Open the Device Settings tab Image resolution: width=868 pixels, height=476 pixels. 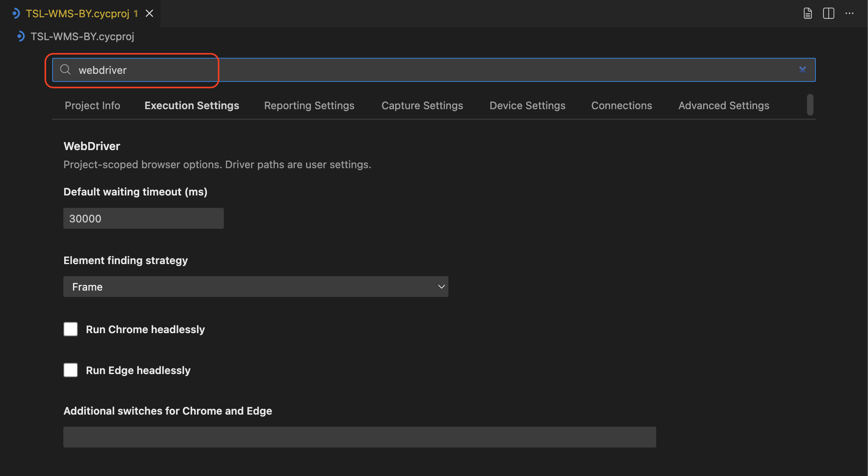tap(527, 106)
